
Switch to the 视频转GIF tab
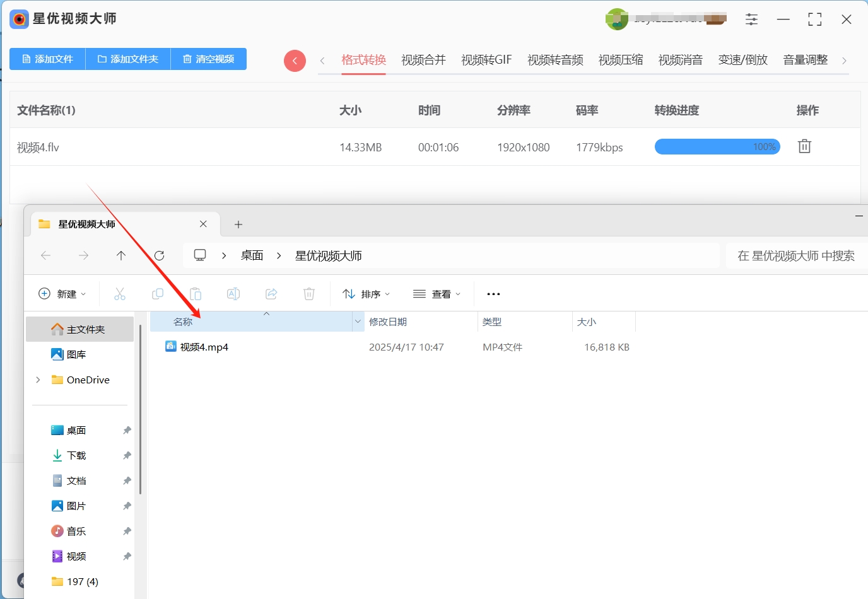pos(486,60)
